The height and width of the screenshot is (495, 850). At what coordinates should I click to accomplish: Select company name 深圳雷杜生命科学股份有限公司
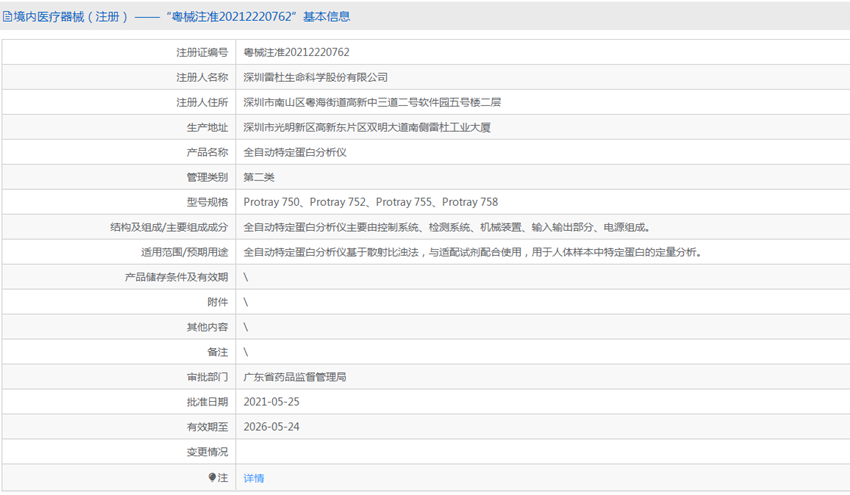click(x=315, y=77)
